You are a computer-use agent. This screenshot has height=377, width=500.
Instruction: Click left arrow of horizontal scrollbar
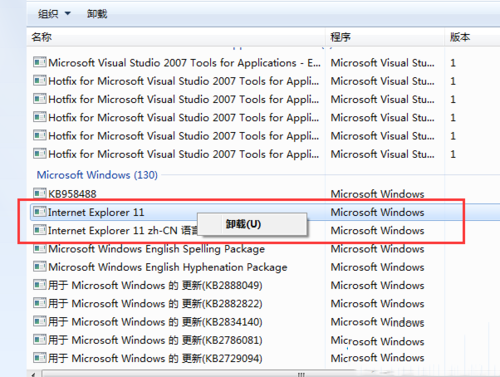(x=33, y=374)
